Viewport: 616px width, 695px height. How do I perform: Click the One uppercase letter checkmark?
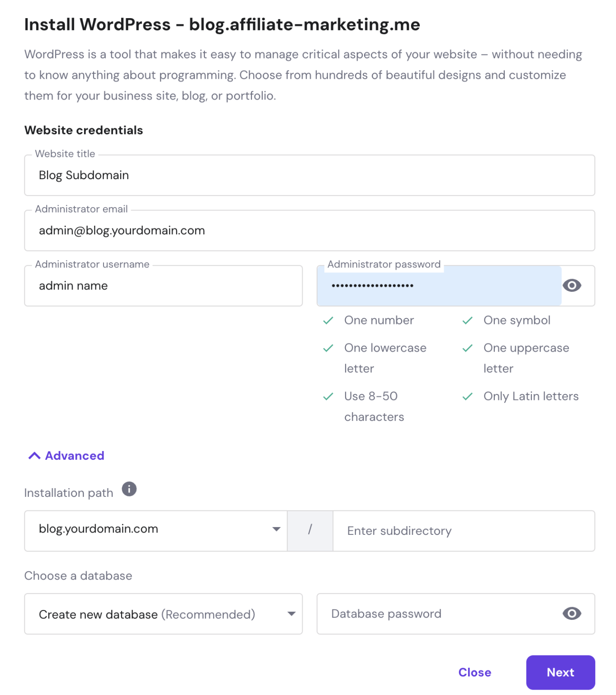(468, 348)
